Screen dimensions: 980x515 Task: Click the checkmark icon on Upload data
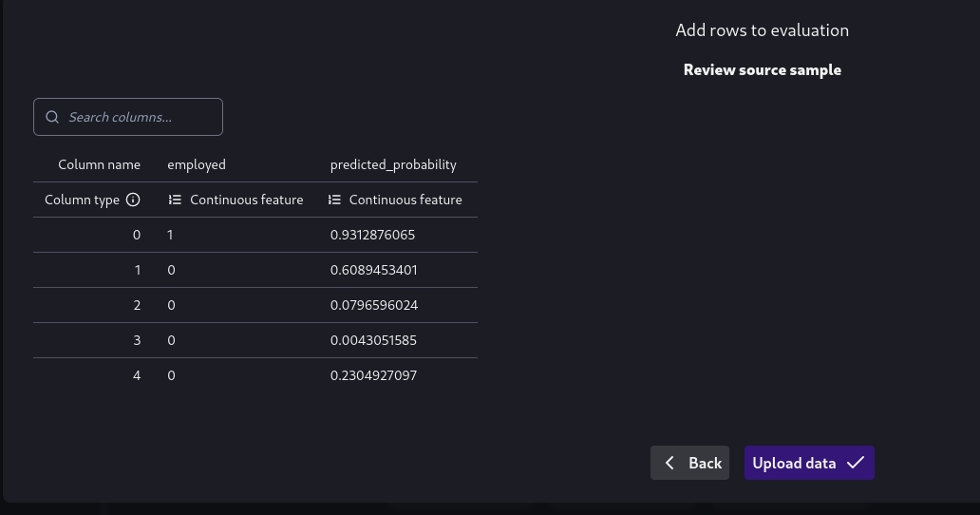pos(856,463)
